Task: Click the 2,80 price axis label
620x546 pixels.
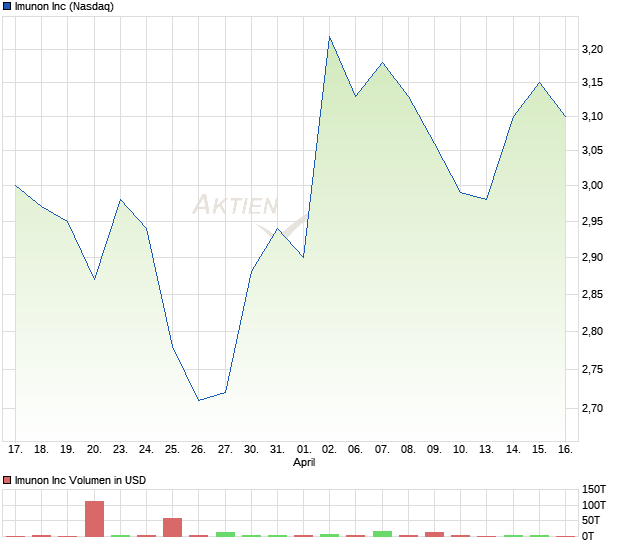Action: [592, 331]
